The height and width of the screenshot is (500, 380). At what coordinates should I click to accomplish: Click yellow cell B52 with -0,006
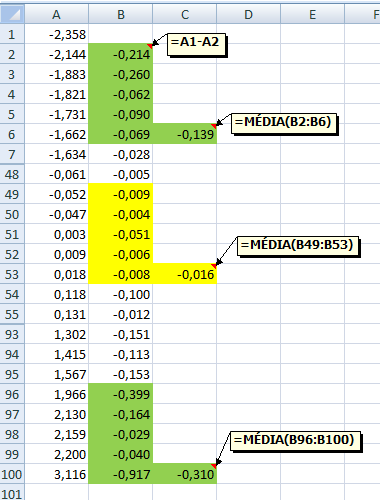click(x=121, y=254)
